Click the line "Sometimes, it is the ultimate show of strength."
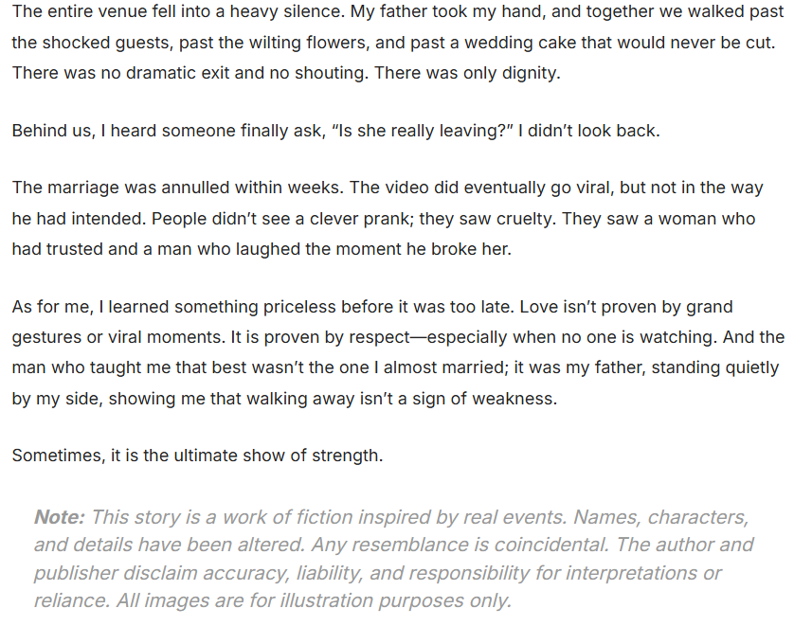This screenshot has height=644, width=812. [197, 456]
